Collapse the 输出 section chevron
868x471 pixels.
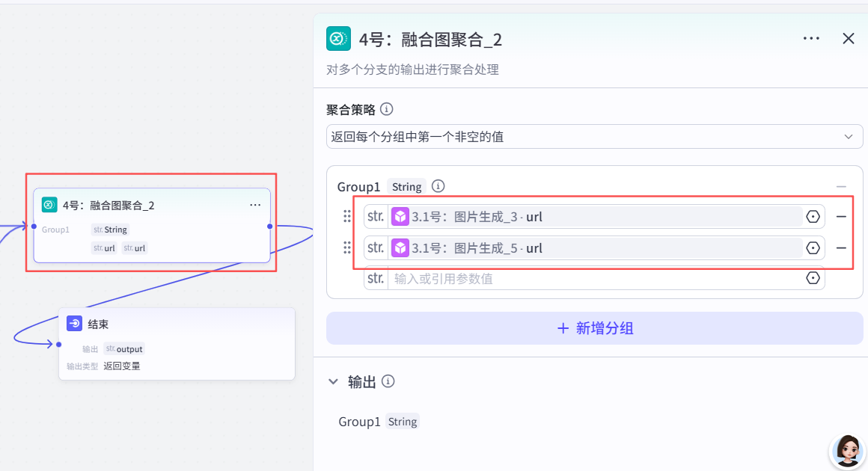tap(333, 381)
